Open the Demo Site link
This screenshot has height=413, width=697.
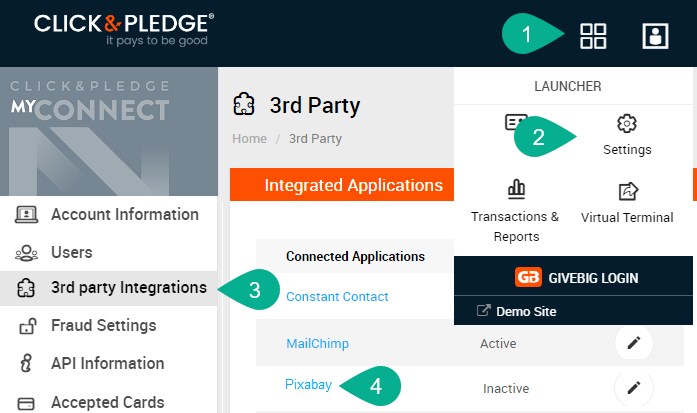526,311
